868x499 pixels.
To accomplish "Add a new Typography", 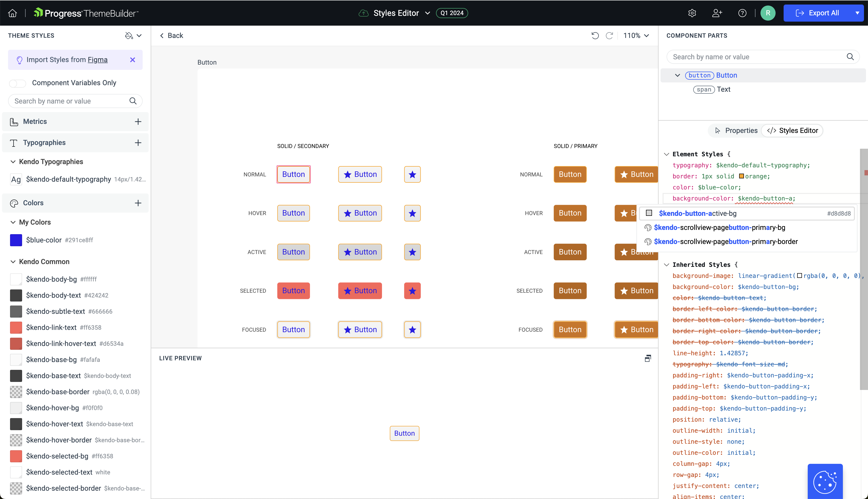I will pos(138,142).
